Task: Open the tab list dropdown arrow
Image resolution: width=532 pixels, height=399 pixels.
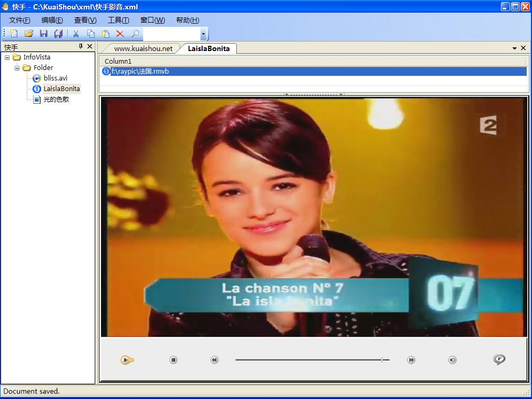Action: click(514, 48)
